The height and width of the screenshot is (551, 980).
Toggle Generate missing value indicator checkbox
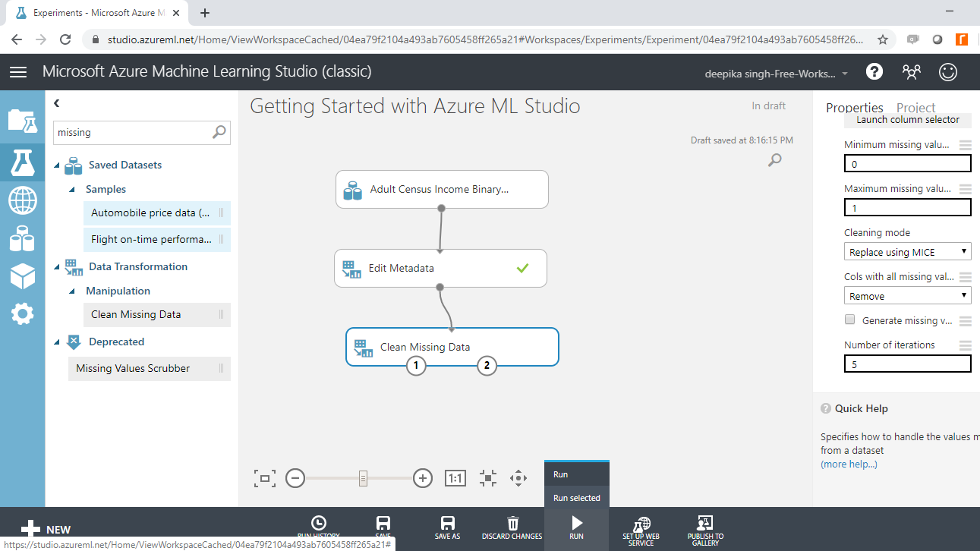(x=850, y=320)
